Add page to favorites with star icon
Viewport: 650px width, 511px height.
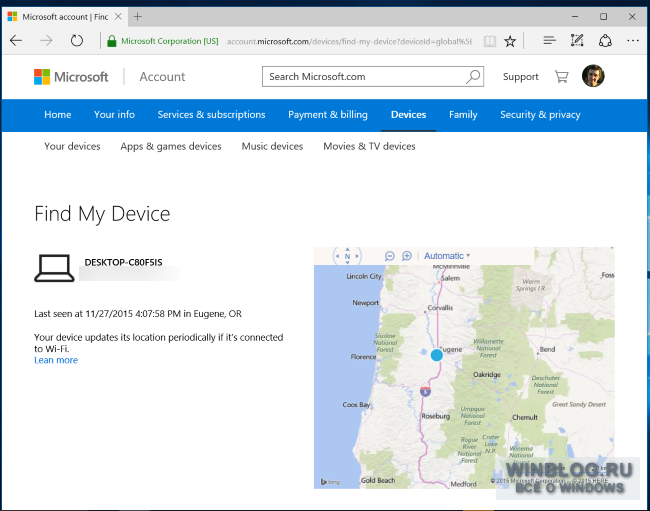(x=510, y=41)
